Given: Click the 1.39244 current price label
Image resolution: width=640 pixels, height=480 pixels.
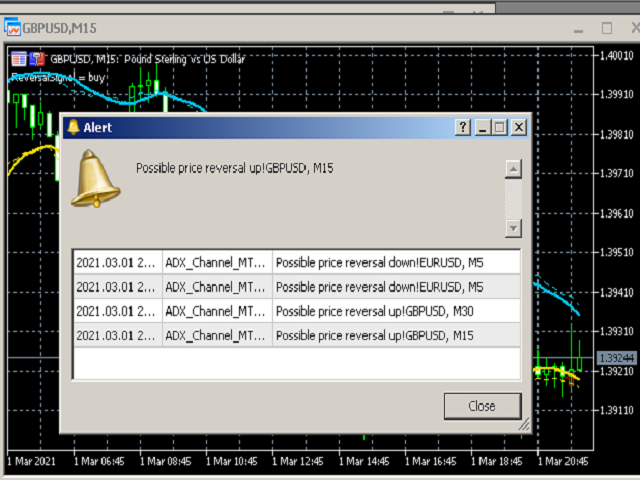Looking at the screenshot, I should [x=616, y=358].
